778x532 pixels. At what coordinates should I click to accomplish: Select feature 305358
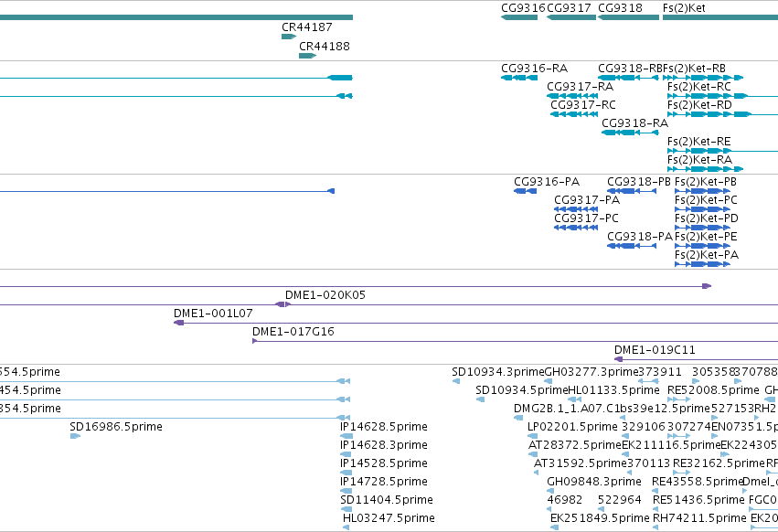(x=696, y=381)
